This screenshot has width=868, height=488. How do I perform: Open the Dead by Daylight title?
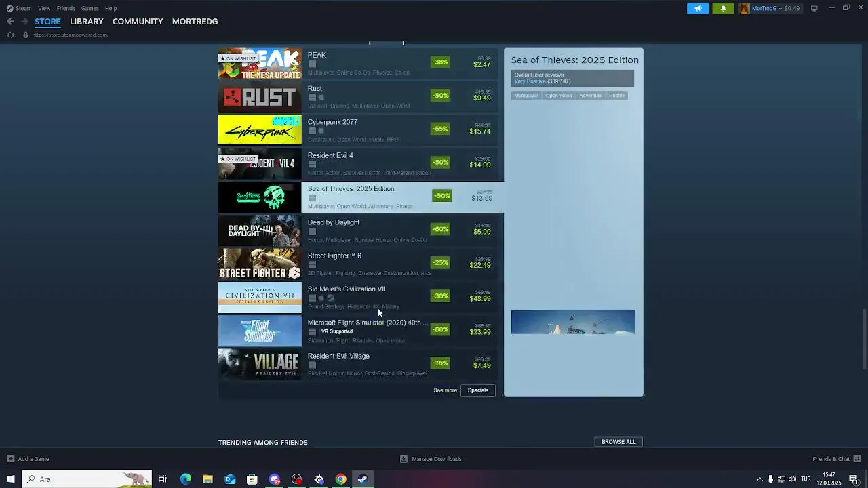tap(334, 222)
